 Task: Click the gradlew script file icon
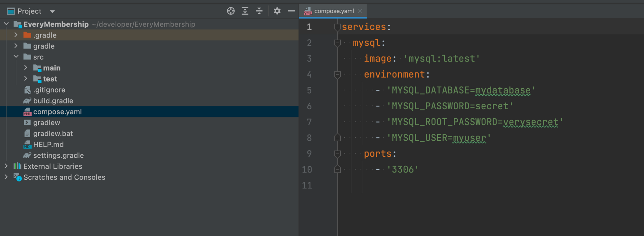coord(27,123)
